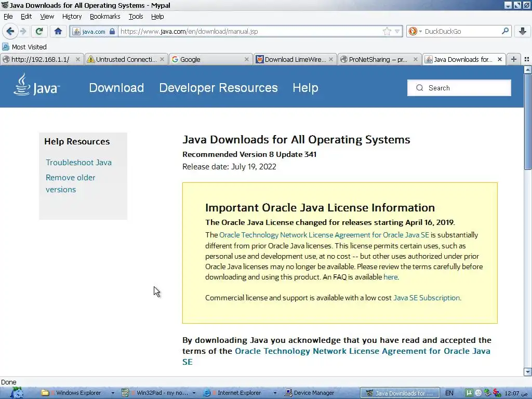This screenshot has width=532, height=399.
Task: Open Device Manager taskbar item
Action: [x=310, y=393]
